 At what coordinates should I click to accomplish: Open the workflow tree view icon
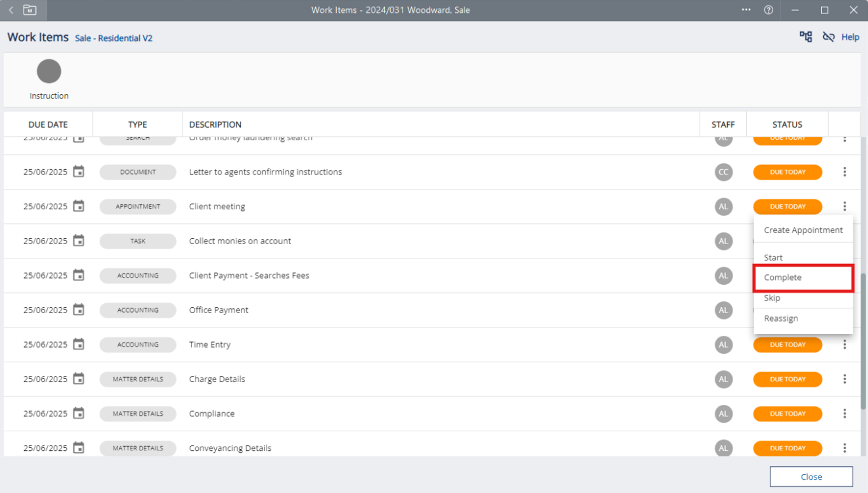(x=805, y=37)
